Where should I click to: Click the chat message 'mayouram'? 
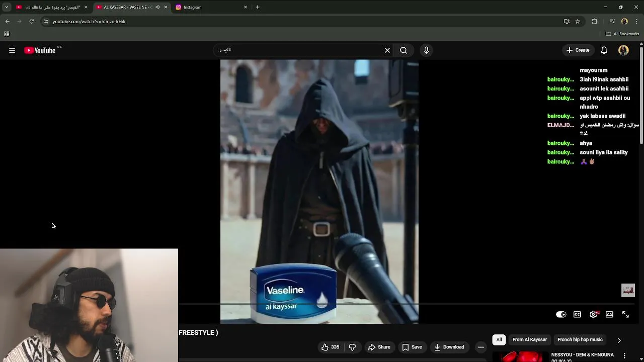tap(594, 70)
